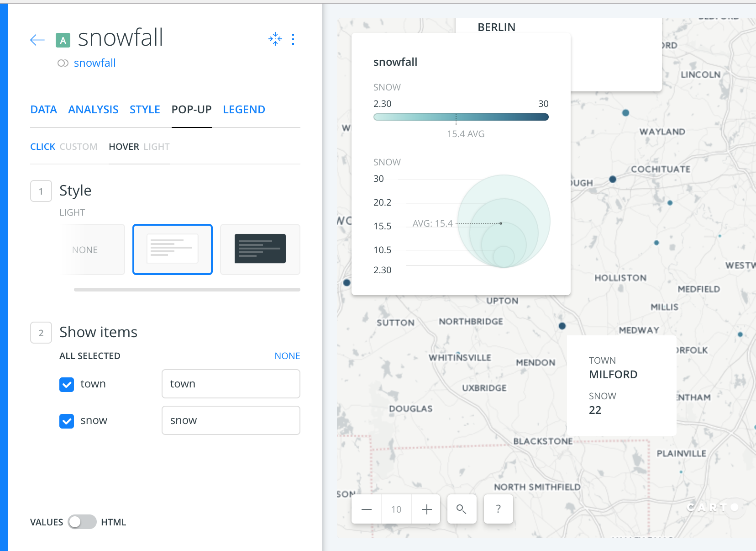The width and height of the screenshot is (756, 551).
Task: Open the layer options three-dot menu
Action: point(293,39)
